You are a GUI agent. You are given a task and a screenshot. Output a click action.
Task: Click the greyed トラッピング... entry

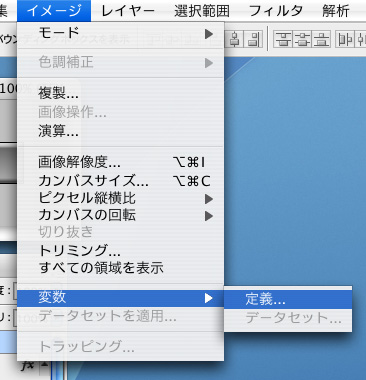[121, 347]
